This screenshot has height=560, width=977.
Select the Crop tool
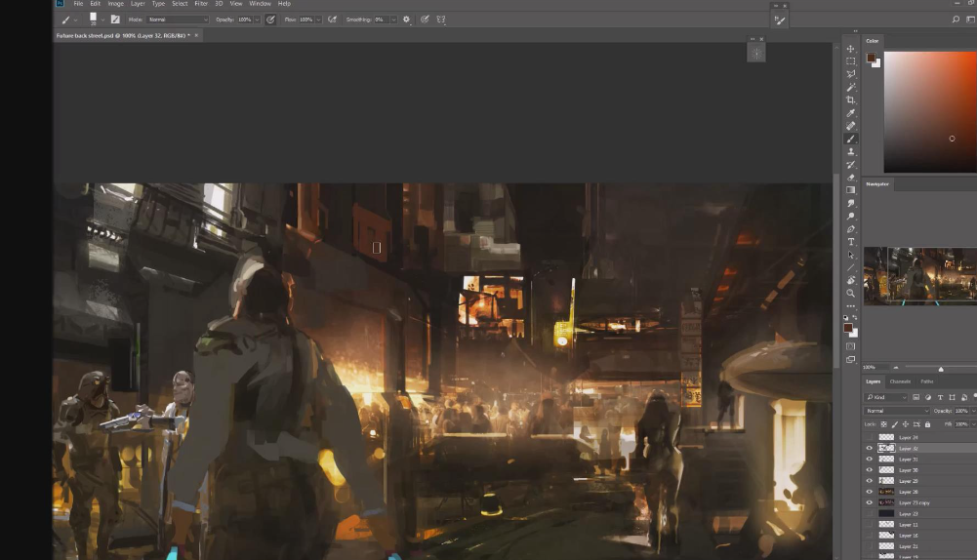coord(850,100)
